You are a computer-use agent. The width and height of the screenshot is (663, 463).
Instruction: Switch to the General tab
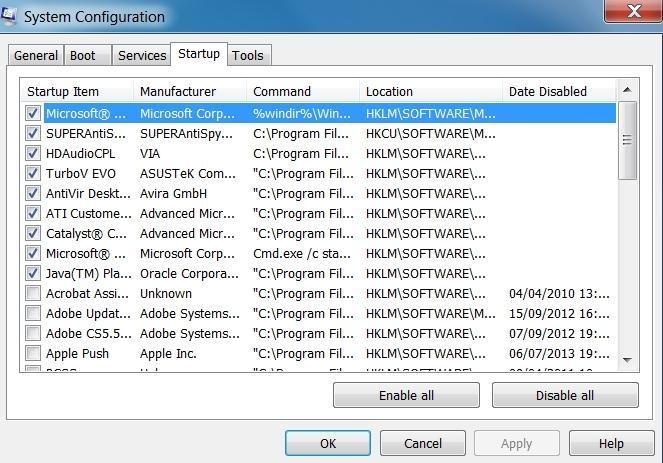point(36,55)
